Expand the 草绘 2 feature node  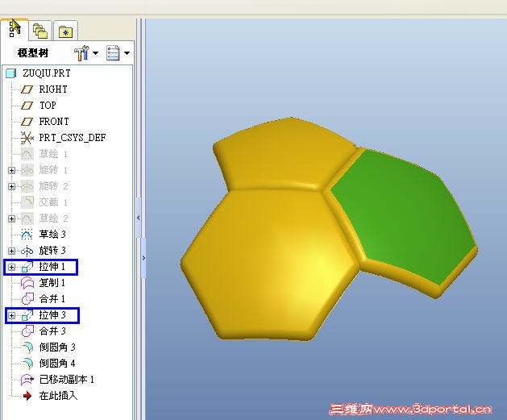[x=11, y=219]
